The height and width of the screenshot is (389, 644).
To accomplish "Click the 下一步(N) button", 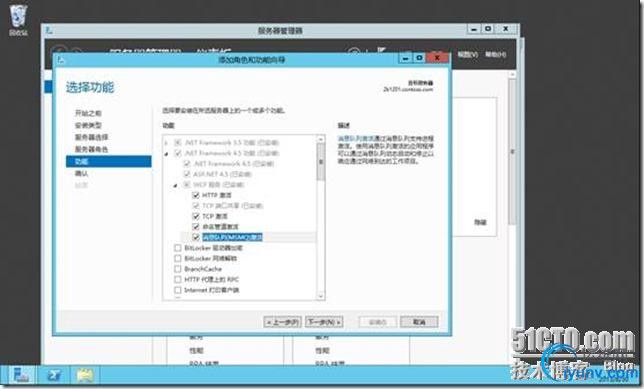I will point(324,322).
